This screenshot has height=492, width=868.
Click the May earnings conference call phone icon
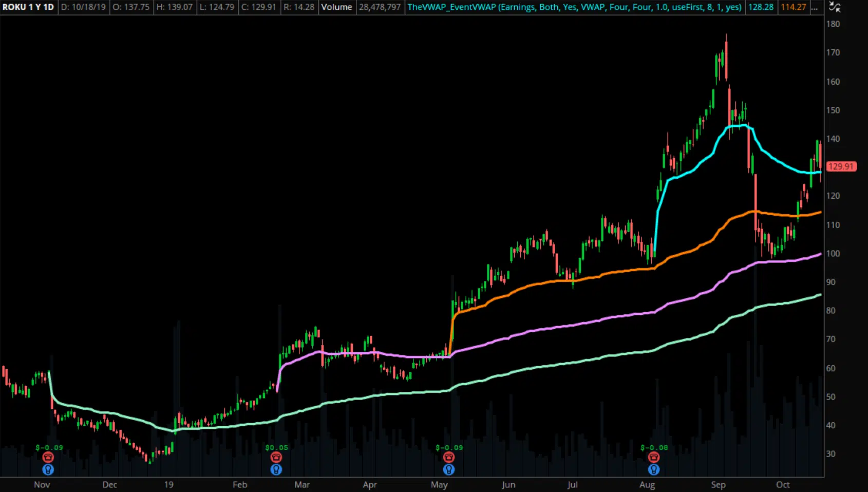(x=449, y=458)
